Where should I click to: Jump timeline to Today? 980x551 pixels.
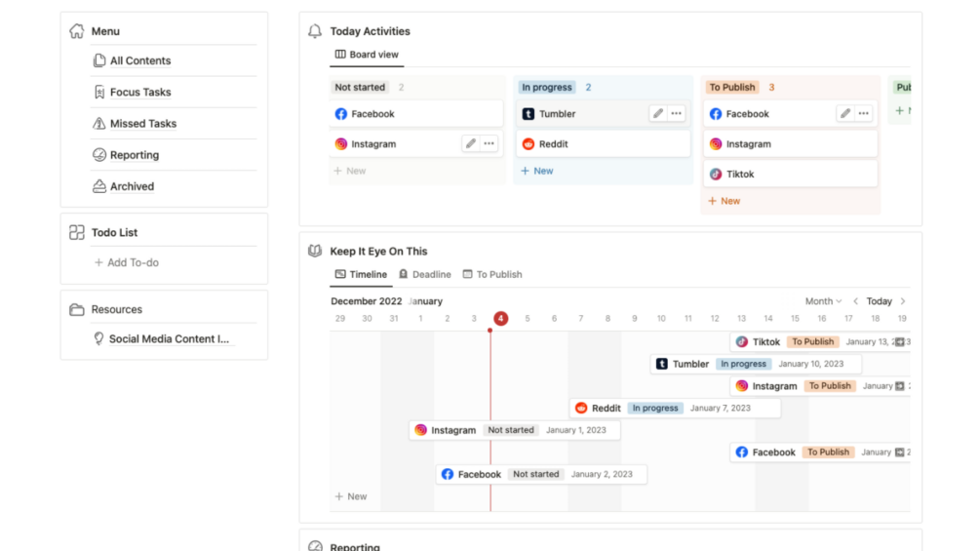pyautogui.click(x=879, y=301)
